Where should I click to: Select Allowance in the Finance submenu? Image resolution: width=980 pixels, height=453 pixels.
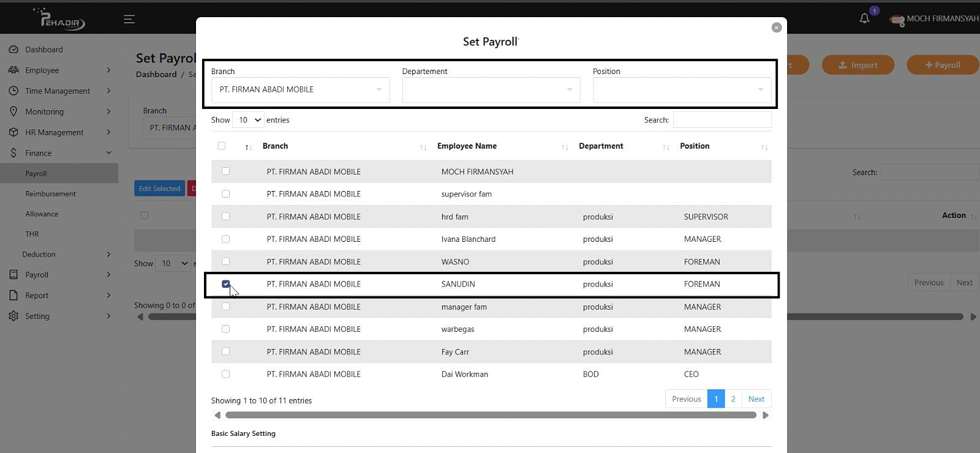pos(42,214)
